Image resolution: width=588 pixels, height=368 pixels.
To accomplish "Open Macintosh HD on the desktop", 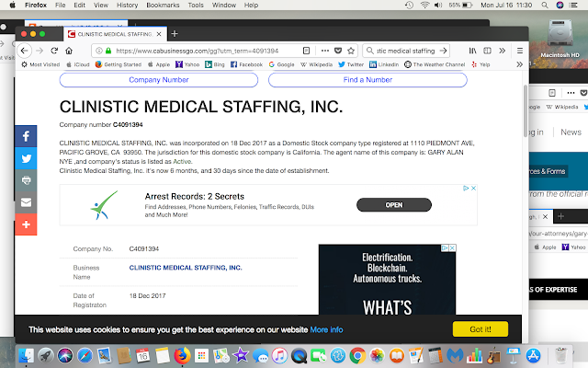I will click(x=560, y=39).
